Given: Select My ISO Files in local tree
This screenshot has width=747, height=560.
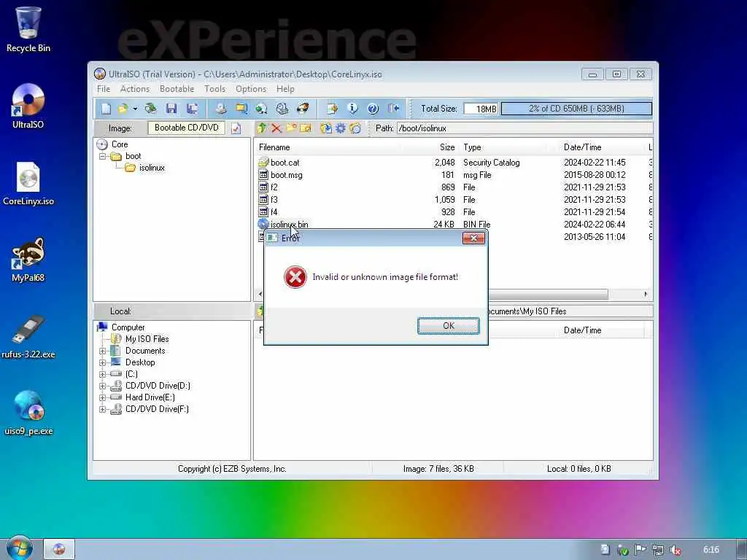Looking at the screenshot, I should [x=147, y=339].
